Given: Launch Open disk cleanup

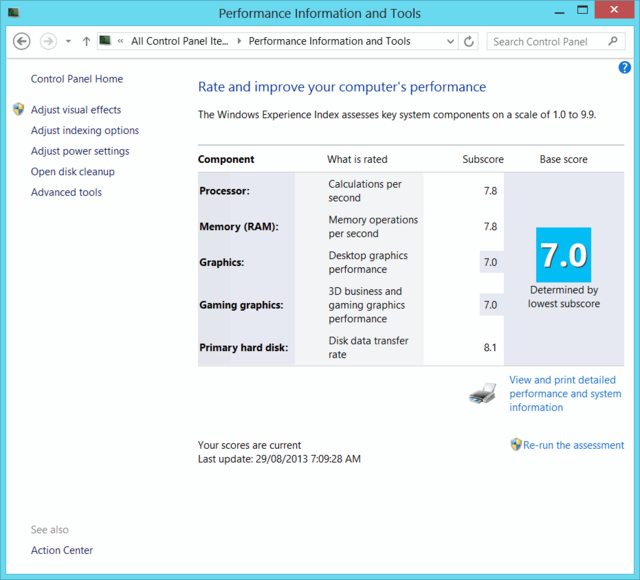Looking at the screenshot, I should (73, 172).
